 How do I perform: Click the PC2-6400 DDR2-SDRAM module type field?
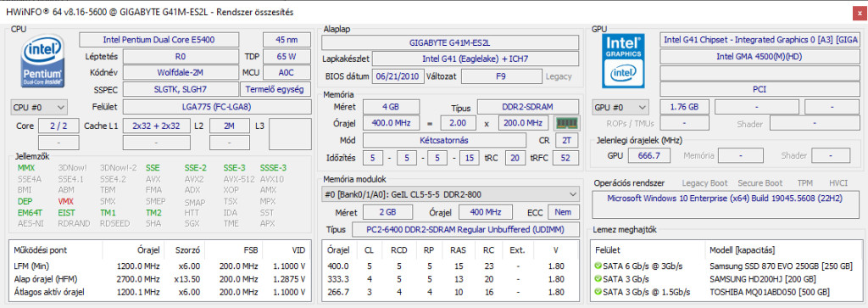[x=465, y=229]
